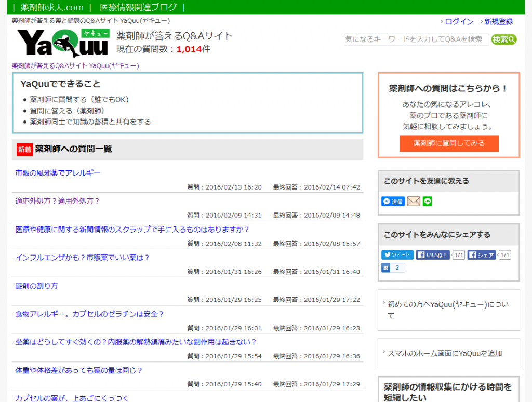Click the Hatena bookmark B! button

point(386,267)
